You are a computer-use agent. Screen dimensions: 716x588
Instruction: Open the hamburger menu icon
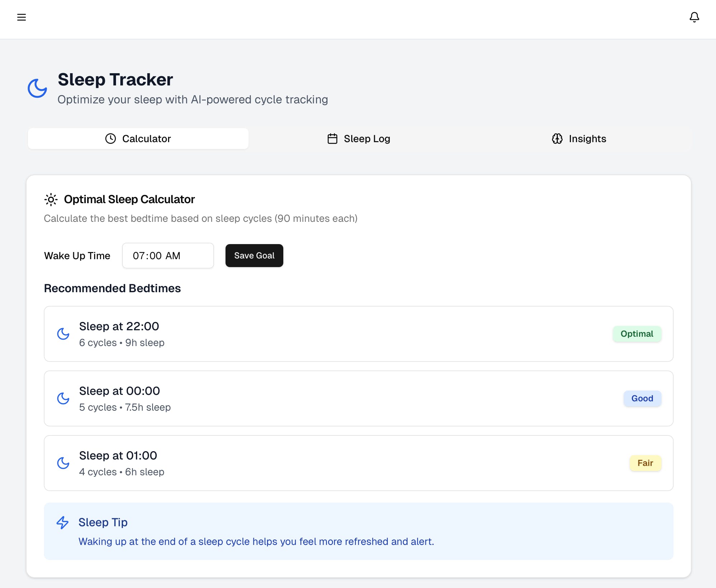point(22,17)
